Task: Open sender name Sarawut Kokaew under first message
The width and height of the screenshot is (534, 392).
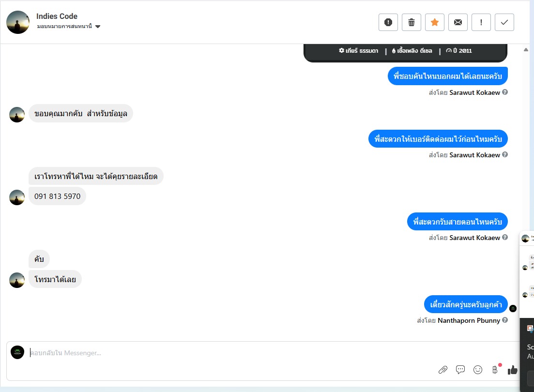Action: click(x=475, y=92)
